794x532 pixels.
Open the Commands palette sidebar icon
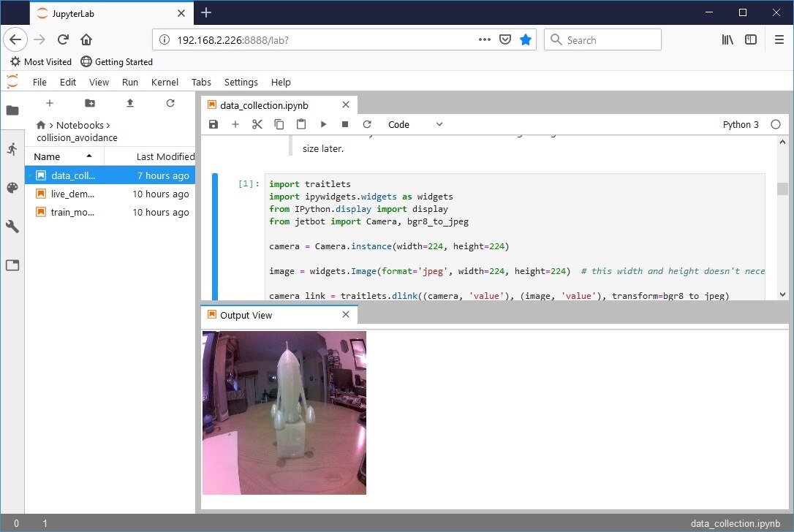point(12,188)
